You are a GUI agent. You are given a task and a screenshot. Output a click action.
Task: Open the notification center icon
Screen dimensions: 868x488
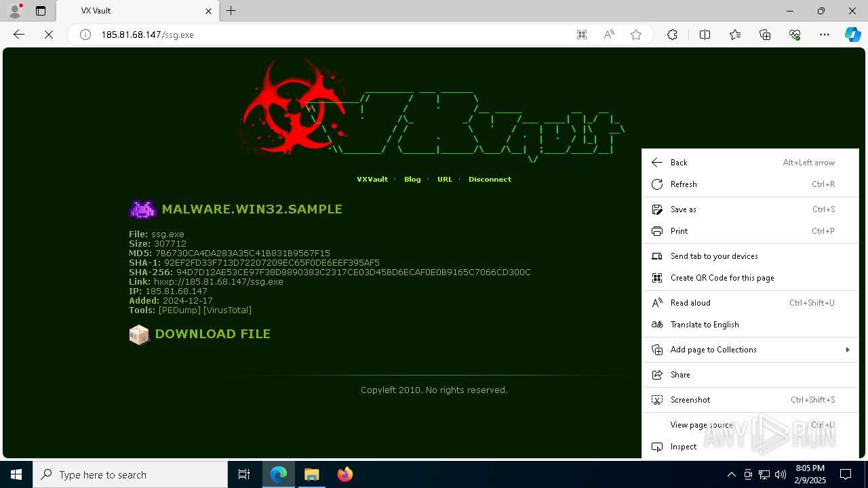(846, 474)
